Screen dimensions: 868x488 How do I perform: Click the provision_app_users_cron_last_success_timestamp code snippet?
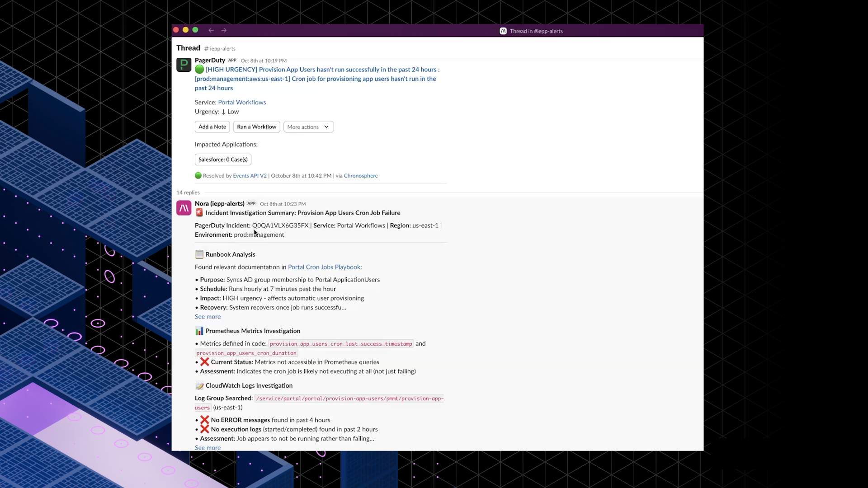point(341,344)
